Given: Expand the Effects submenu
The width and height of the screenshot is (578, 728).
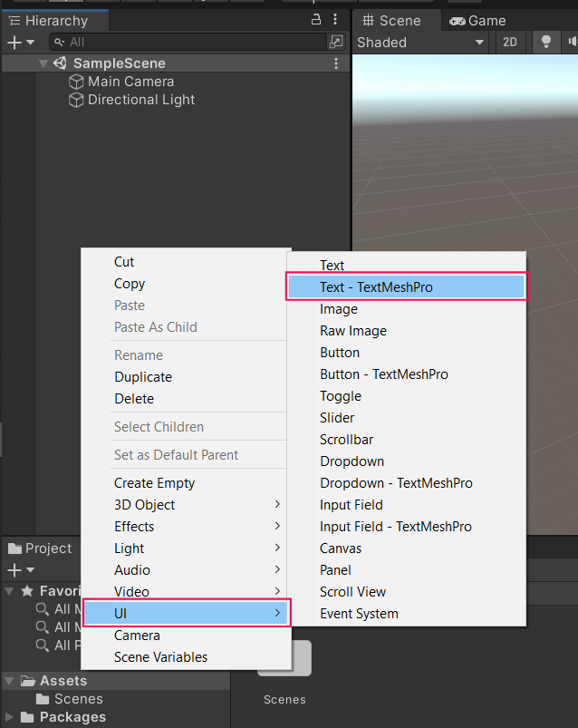Looking at the screenshot, I should pos(184,527).
